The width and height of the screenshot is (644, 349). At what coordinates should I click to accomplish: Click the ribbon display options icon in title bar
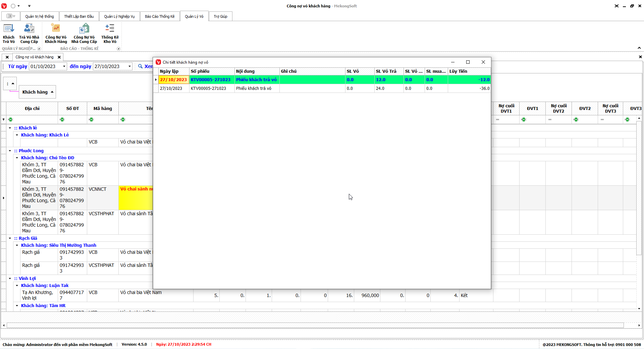616,6
